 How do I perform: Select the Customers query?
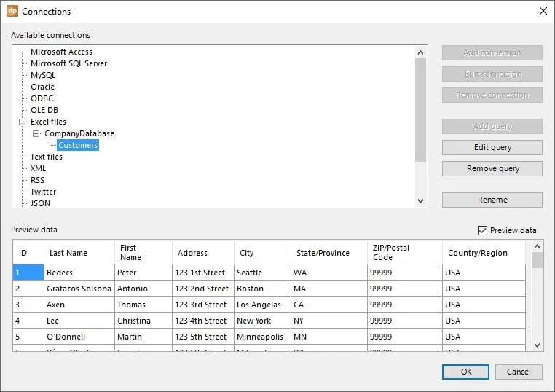tap(78, 145)
